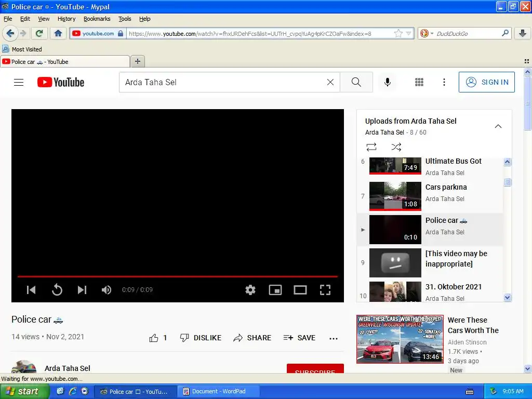
Task: Go to previous video in player
Action: click(x=31, y=290)
